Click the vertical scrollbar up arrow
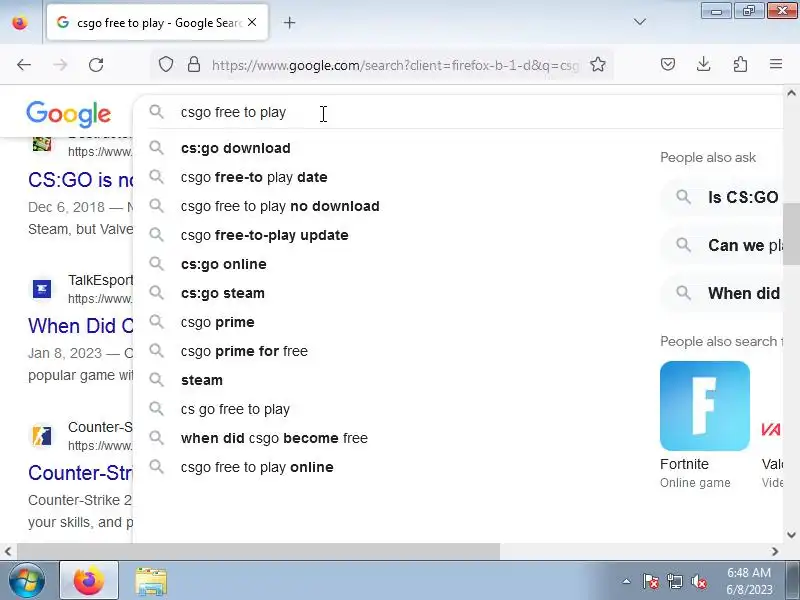Screen dimensions: 800x600 click(x=791, y=93)
